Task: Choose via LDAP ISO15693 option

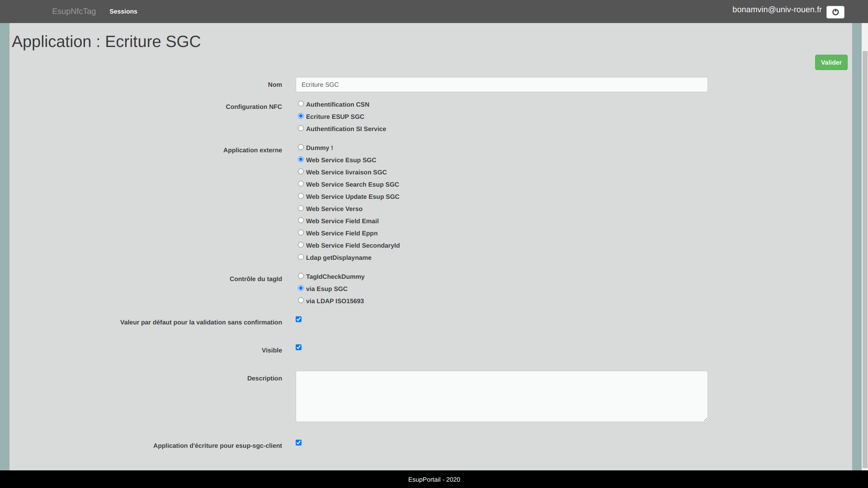Action: pyautogui.click(x=301, y=300)
